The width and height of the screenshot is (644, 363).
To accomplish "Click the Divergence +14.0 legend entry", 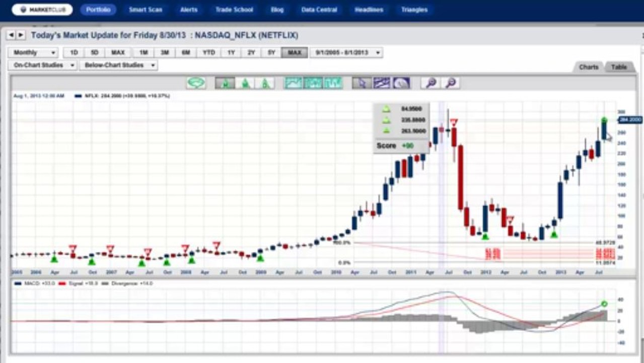I will [126, 284].
